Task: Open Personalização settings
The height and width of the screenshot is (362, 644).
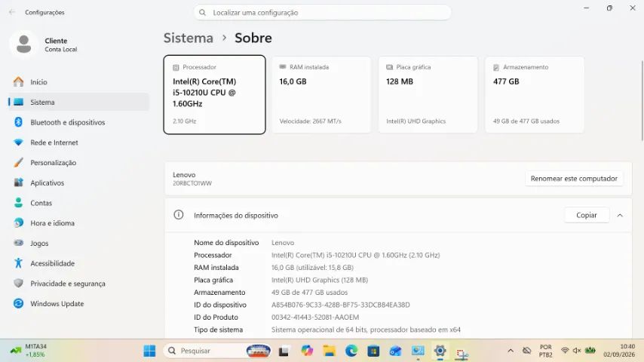Action: tap(78, 162)
